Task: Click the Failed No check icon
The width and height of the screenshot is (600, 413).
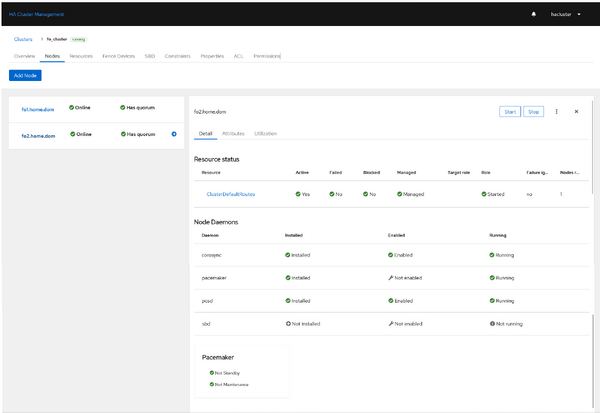Action: point(332,194)
